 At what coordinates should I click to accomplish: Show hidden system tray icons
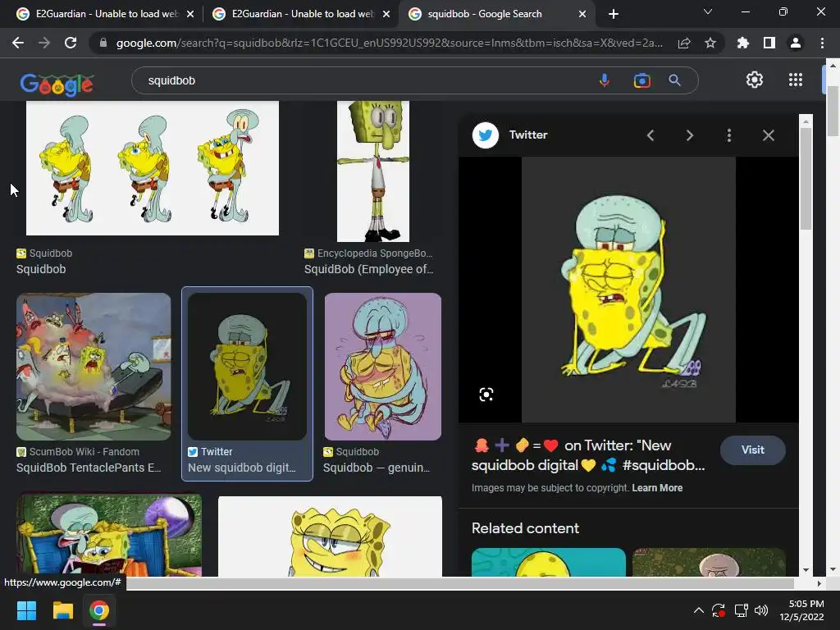[699, 610]
